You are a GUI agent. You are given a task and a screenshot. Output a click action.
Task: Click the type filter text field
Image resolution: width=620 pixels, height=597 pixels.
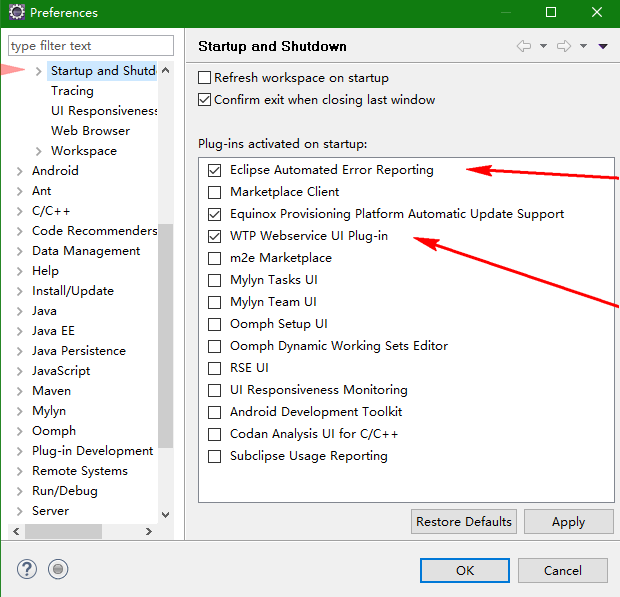[91, 46]
